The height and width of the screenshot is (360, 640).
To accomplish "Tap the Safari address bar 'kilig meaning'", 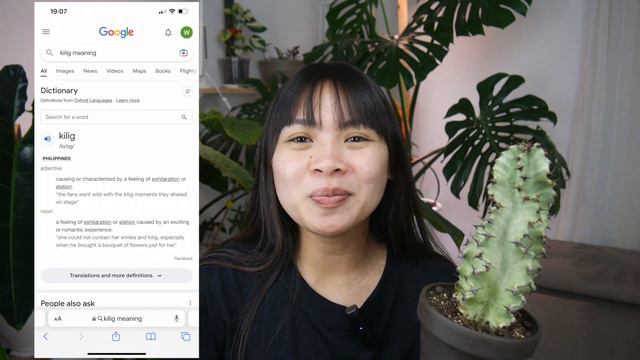I will (x=117, y=318).
